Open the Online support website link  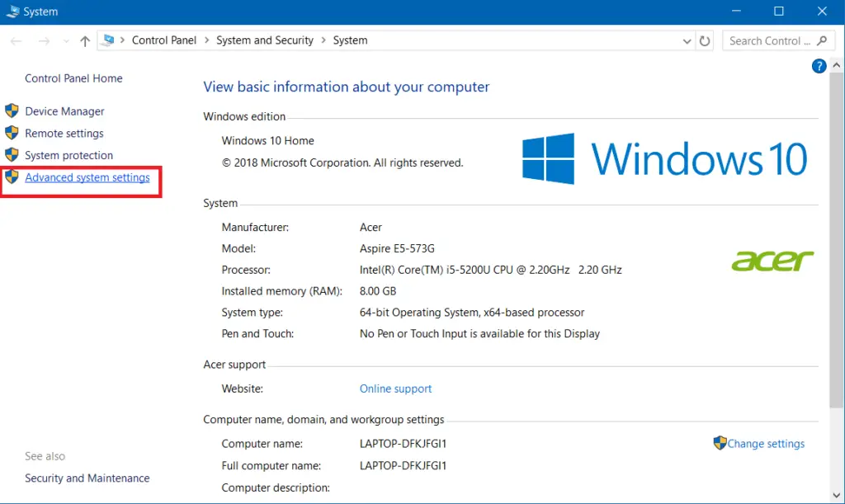tap(395, 389)
